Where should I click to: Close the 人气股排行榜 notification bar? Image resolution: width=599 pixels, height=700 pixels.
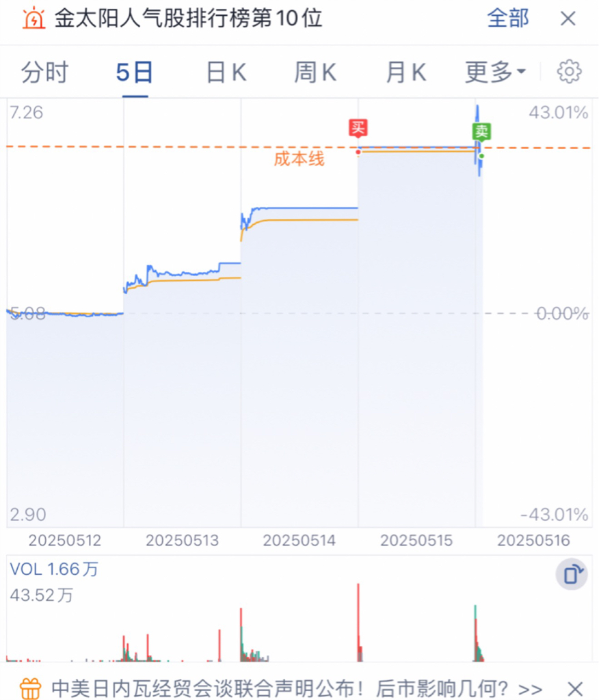coord(568,18)
